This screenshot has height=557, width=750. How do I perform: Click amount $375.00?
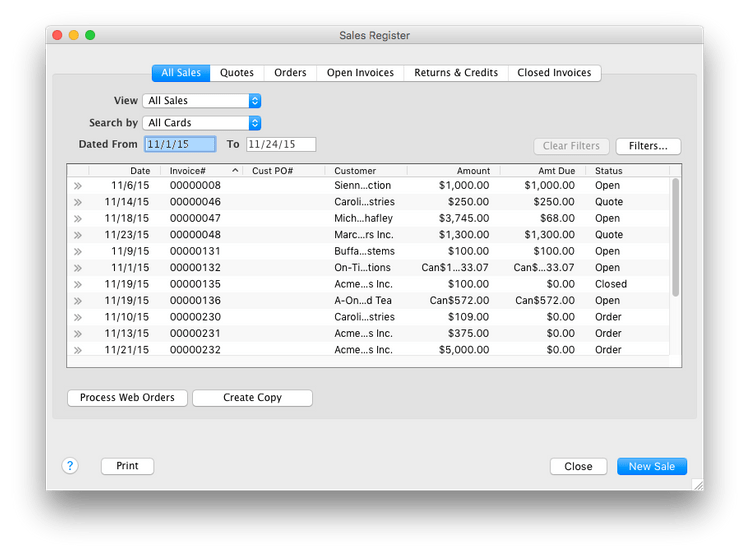468,334
